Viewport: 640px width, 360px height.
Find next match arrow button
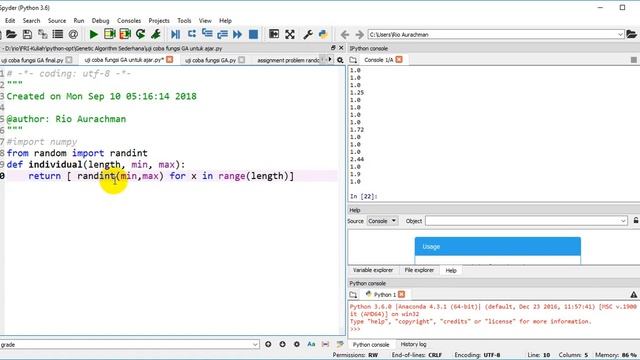[282, 344]
